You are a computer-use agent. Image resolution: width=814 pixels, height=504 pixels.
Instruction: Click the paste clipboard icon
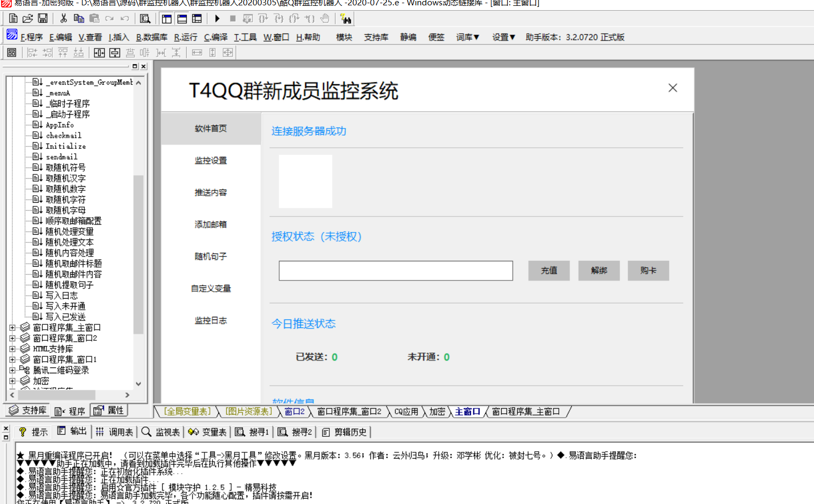coord(94,19)
